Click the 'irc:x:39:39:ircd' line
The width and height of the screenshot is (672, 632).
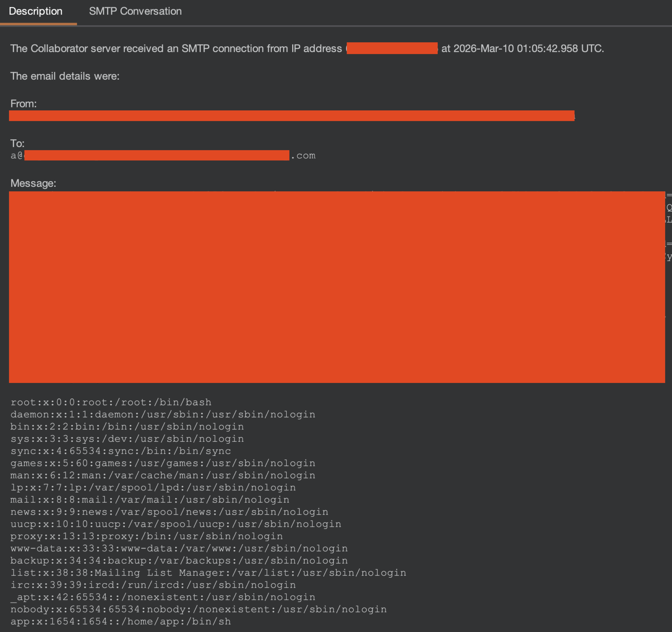pos(153,585)
